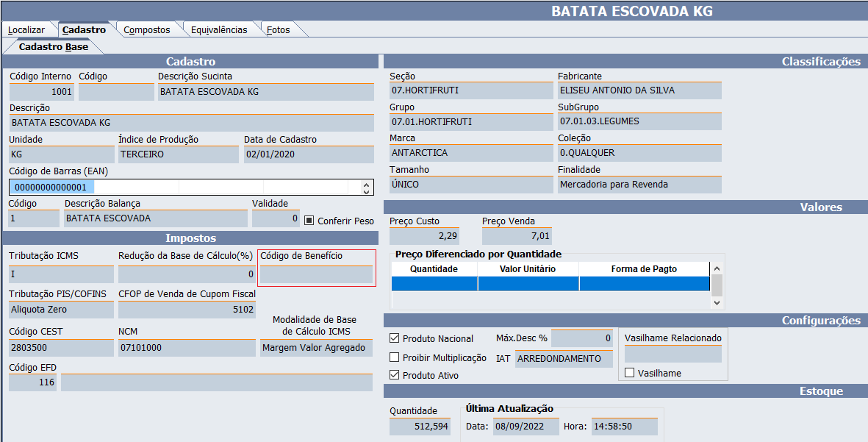Click the Código de Benefício field
Viewport: 868px width, 442px height.
316,274
